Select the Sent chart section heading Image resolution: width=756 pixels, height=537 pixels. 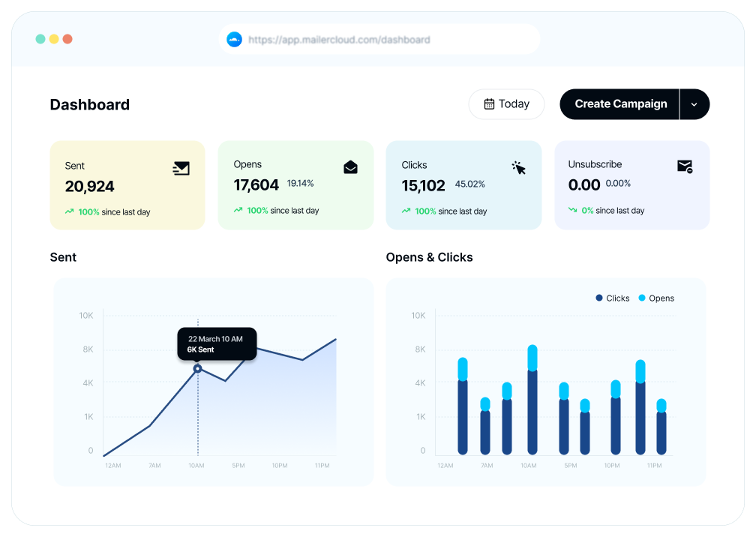click(x=63, y=257)
